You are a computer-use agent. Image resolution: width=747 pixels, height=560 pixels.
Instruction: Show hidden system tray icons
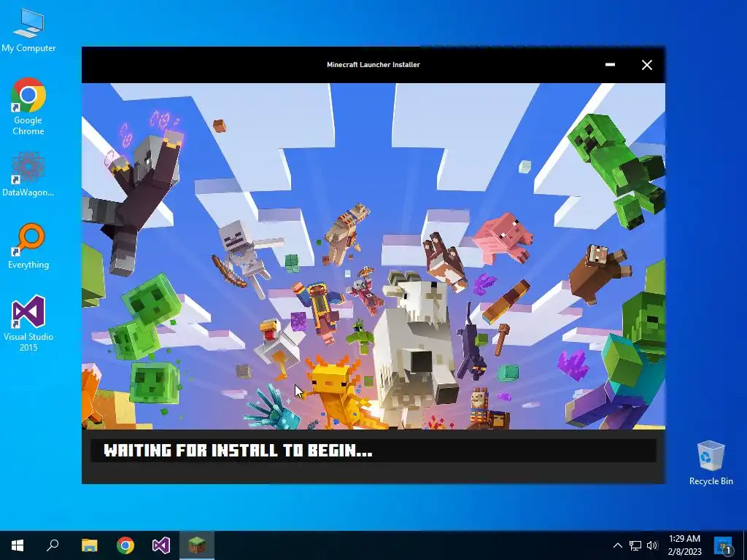click(x=617, y=545)
